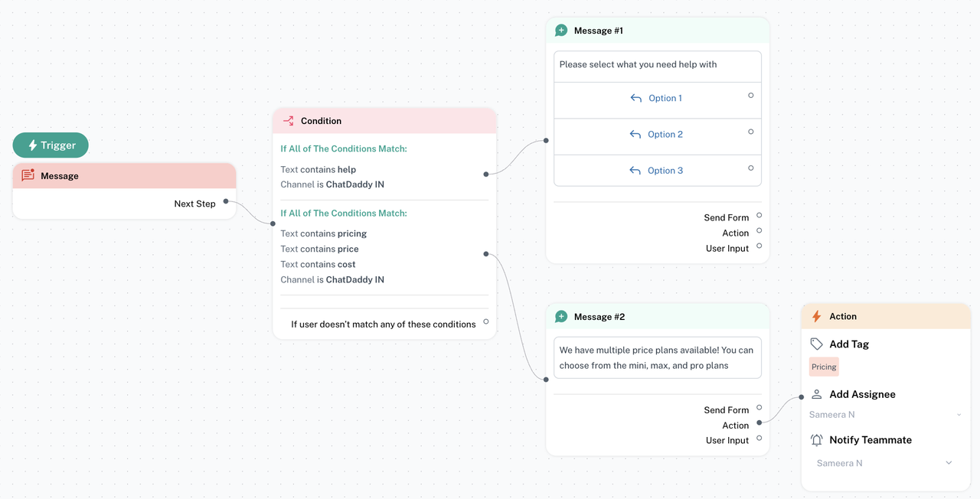Screen dimensions: 980x499
Task: Click the Condition node branching icon
Action: click(288, 121)
